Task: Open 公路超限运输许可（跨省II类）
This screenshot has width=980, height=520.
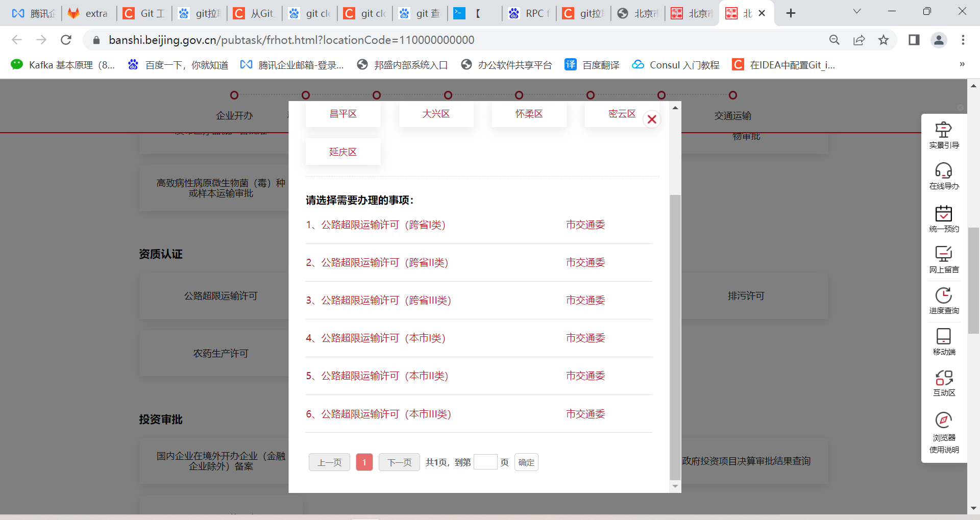Action: tap(377, 263)
